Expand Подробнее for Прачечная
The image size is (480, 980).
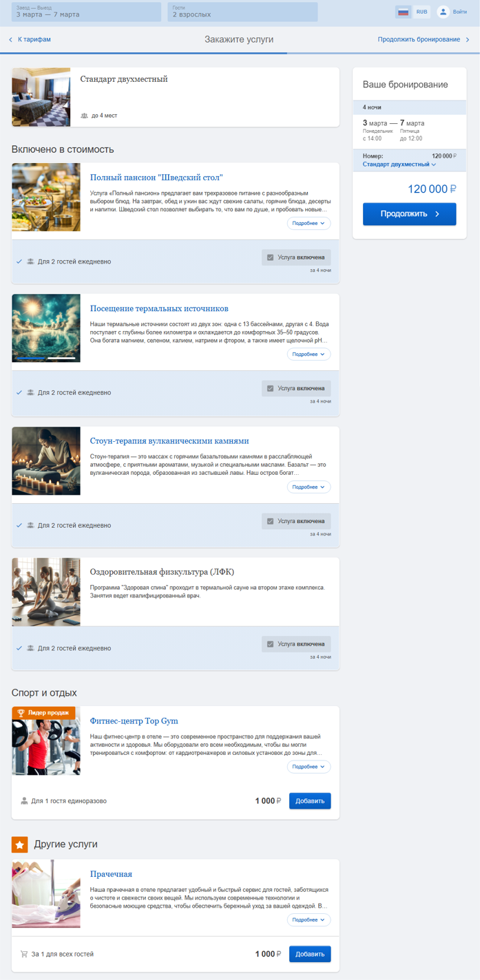[309, 920]
